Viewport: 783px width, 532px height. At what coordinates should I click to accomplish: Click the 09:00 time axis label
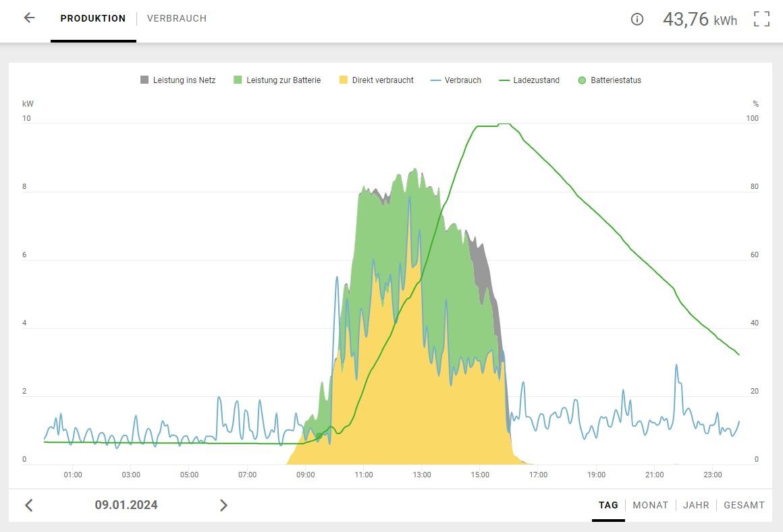tap(306, 475)
